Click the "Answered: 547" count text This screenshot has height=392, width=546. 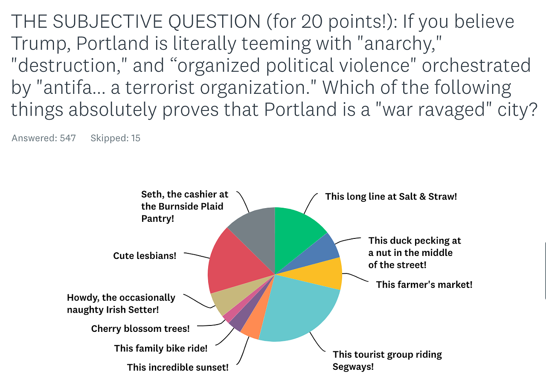pos(44,138)
